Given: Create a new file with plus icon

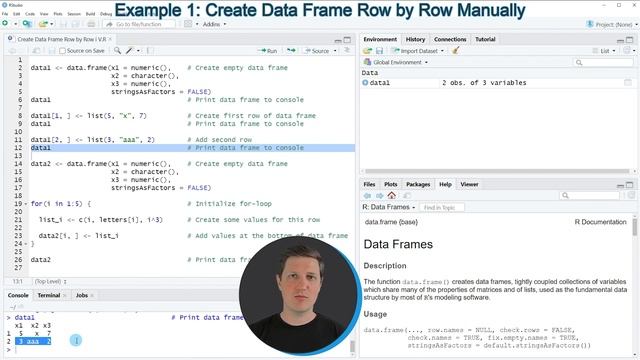Looking at the screenshot, I should [x=5, y=24].
